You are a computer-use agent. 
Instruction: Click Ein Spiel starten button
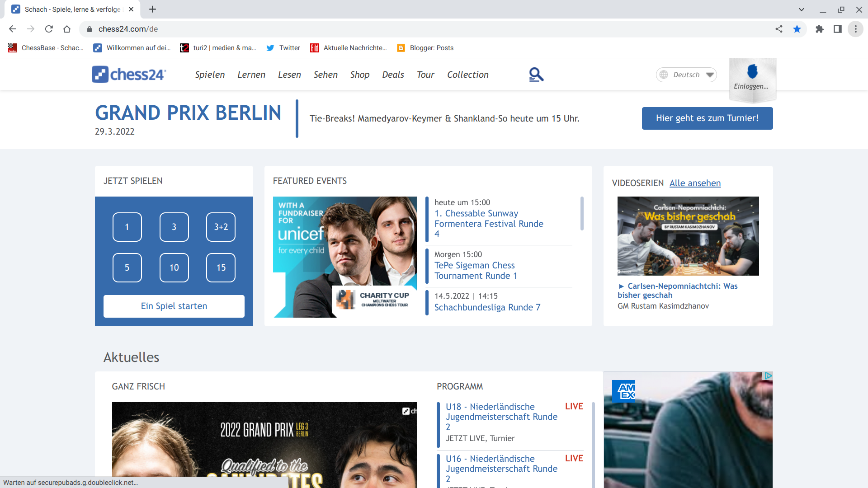pyautogui.click(x=174, y=306)
